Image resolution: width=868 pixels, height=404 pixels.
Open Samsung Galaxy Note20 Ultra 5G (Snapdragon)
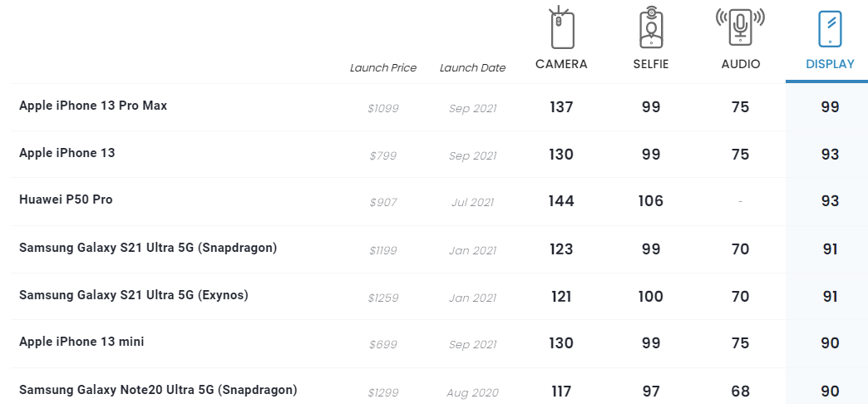pos(158,390)
